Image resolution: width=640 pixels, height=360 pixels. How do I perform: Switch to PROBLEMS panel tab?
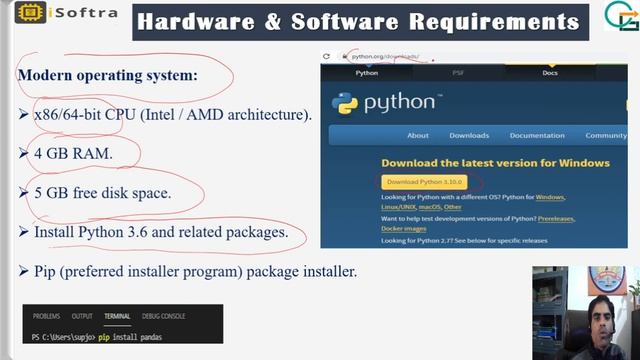46,316
